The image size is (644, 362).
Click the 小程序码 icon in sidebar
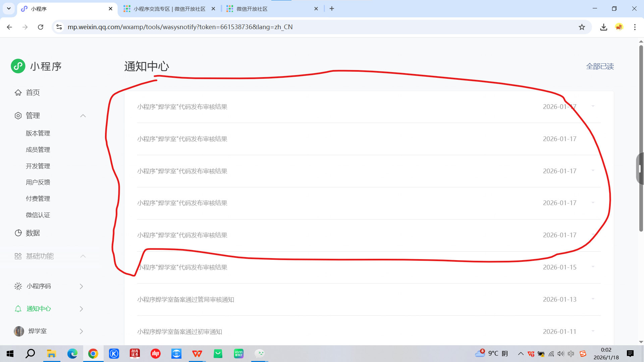point(18,286)
